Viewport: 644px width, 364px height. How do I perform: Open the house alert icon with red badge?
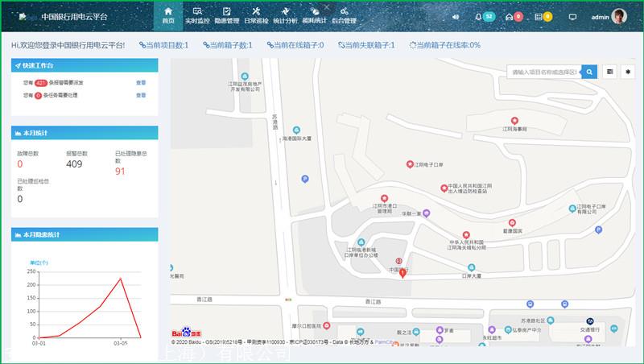[514, 16]
